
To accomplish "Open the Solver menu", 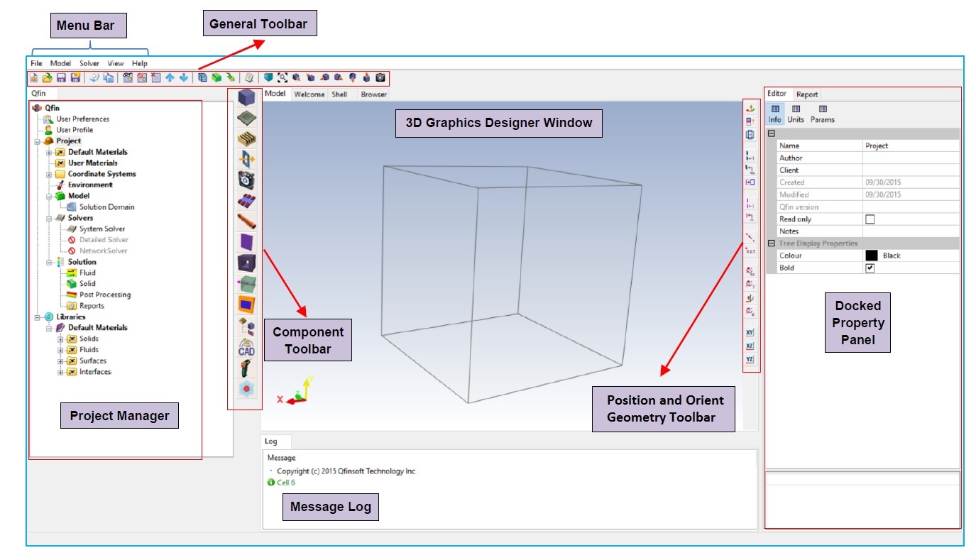I will coord(89,63).
